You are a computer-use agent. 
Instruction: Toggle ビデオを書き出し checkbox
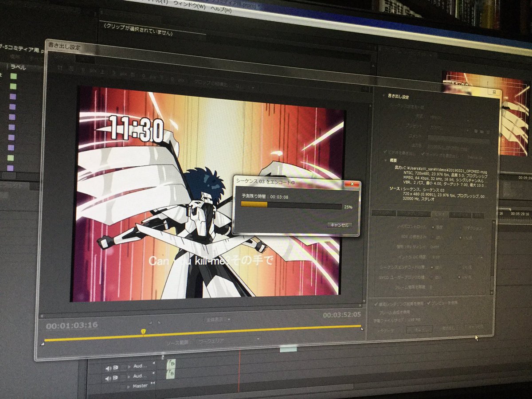(x=385, y=152)
